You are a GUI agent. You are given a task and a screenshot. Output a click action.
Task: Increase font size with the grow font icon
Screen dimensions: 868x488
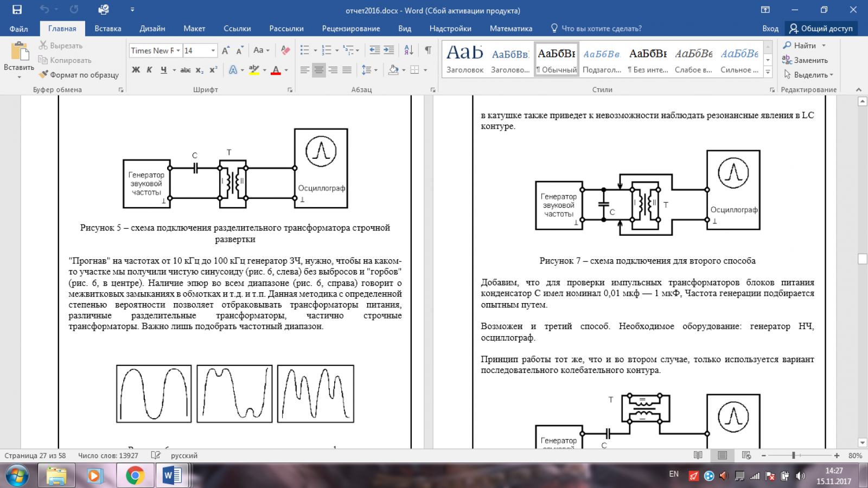click(226, 50)
